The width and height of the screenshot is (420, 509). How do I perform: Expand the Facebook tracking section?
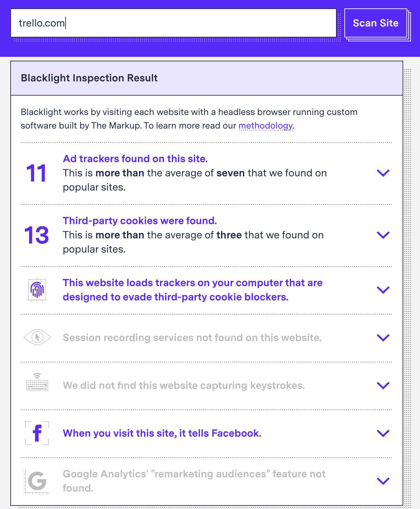(x=383, y=433)
